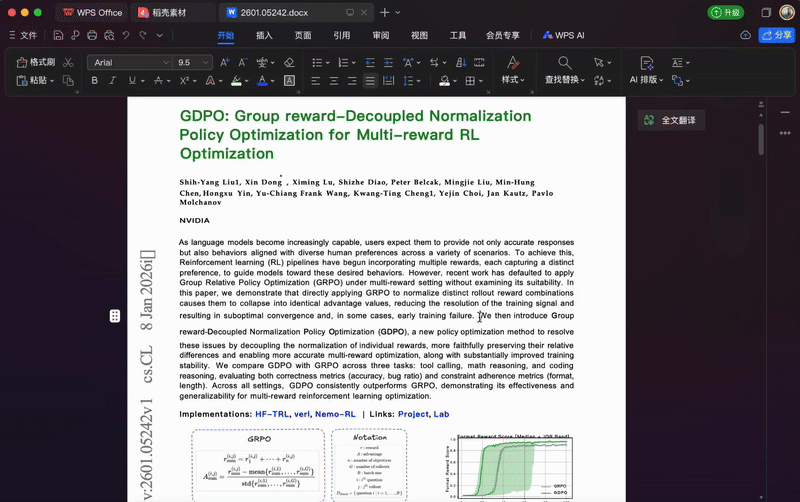Viewport: 800px width, 502px height.
Task: Click the Print icon in quick toolbar
Action: pos(92,35)
